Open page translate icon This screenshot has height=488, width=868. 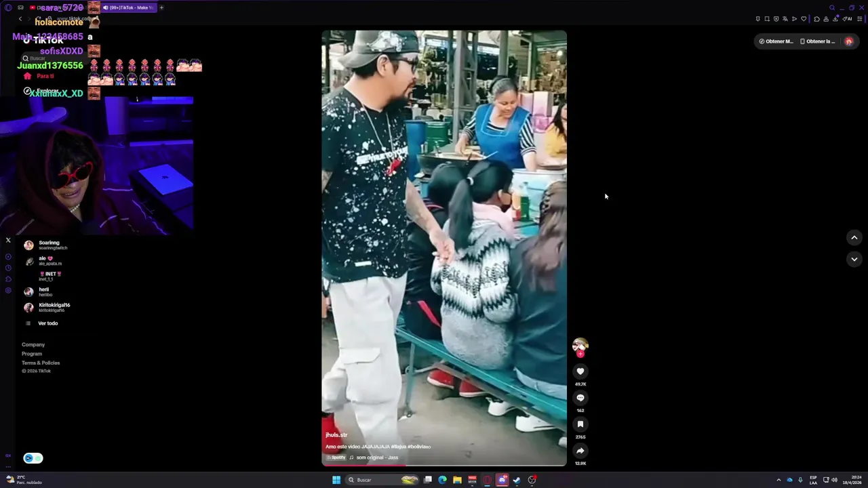[785, 19]
